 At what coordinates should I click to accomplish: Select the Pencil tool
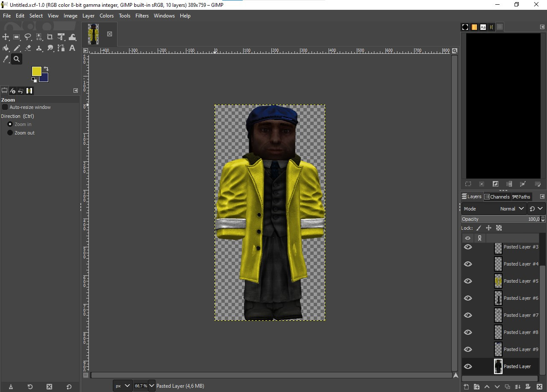click(x=17, y=48)
